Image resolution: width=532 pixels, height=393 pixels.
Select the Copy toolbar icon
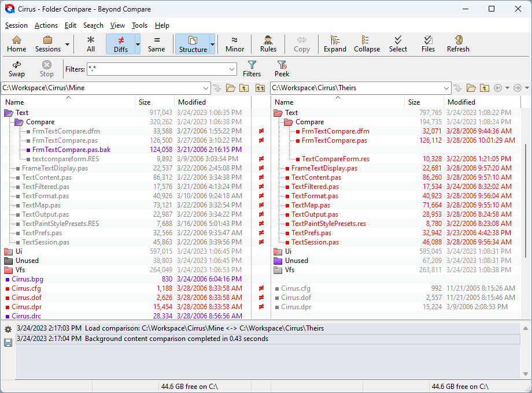click(301, 43)
